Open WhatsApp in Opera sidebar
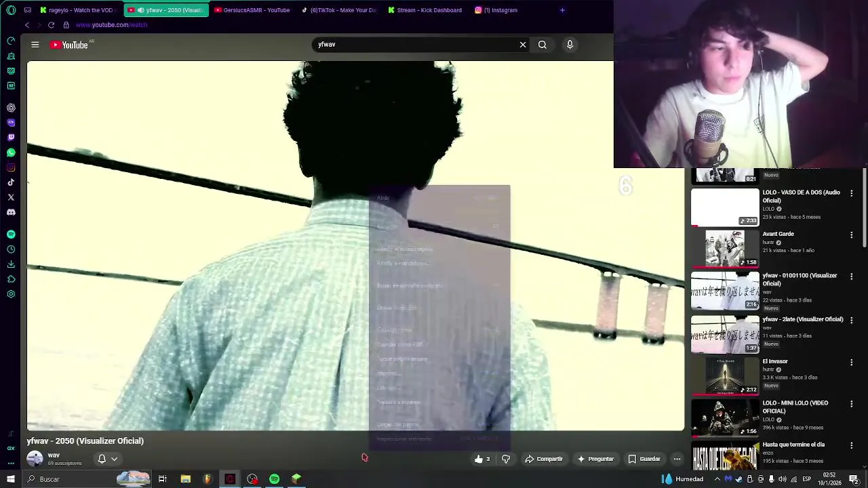 (11, 152)
